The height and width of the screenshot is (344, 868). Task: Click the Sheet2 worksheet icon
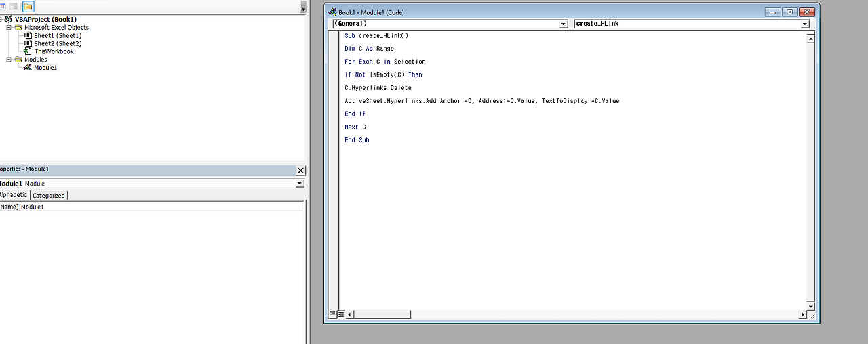tap(28, 43)
